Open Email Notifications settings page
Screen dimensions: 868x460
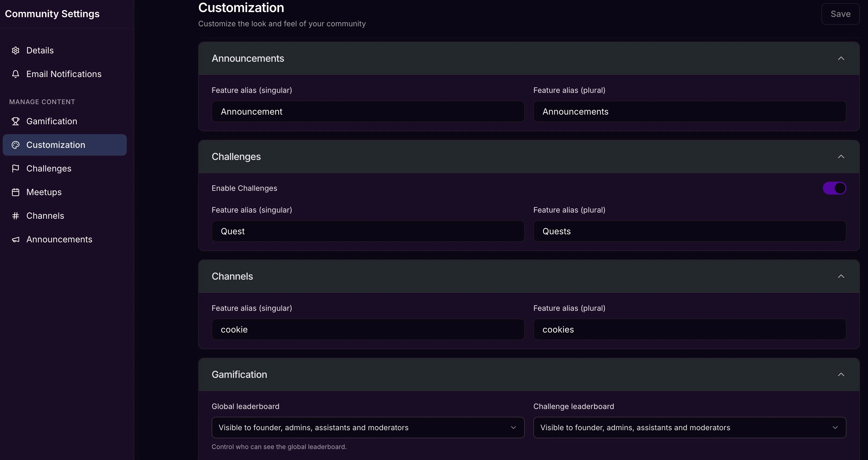pyautogui.click(x=64, y=74)
